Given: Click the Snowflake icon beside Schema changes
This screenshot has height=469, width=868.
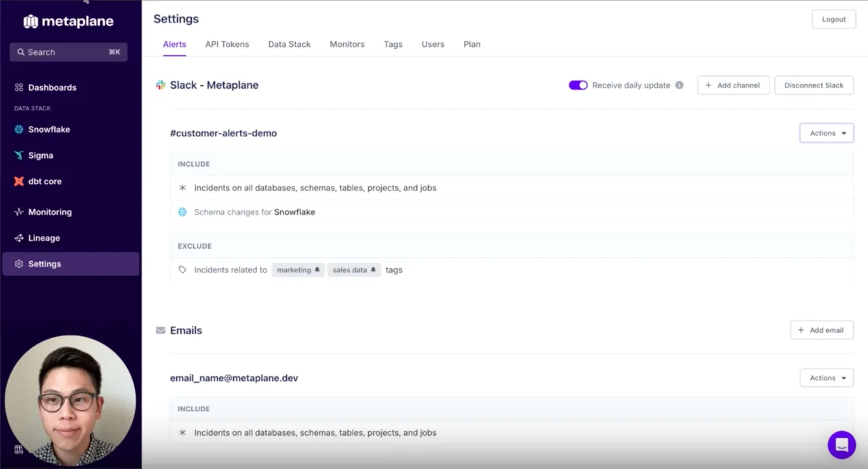Looking at the screenshot, I should (182, 212).
